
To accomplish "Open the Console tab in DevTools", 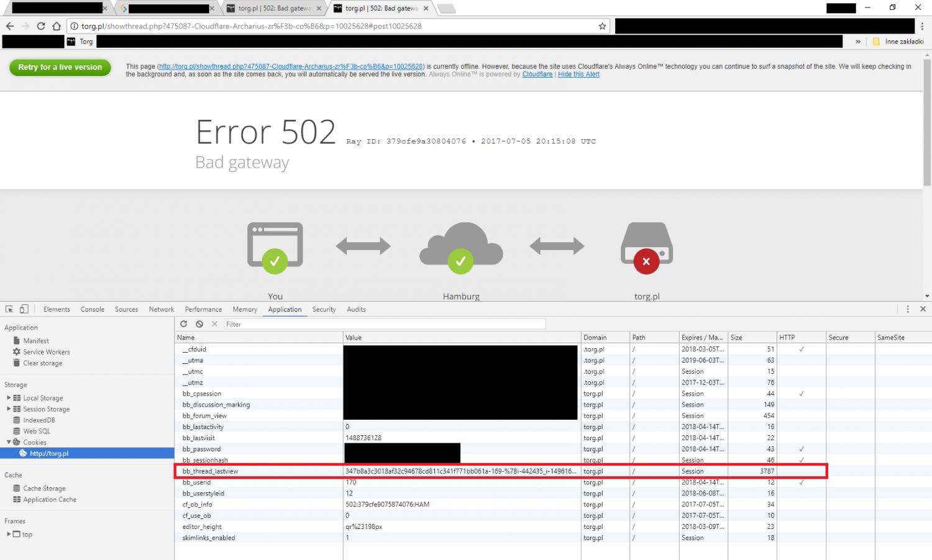I will point(92,309).
